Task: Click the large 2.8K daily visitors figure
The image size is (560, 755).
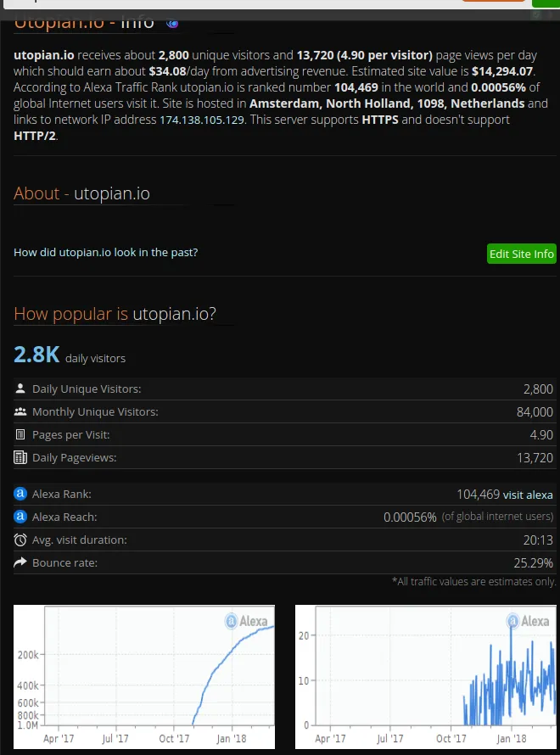Action: click(36, 355)
